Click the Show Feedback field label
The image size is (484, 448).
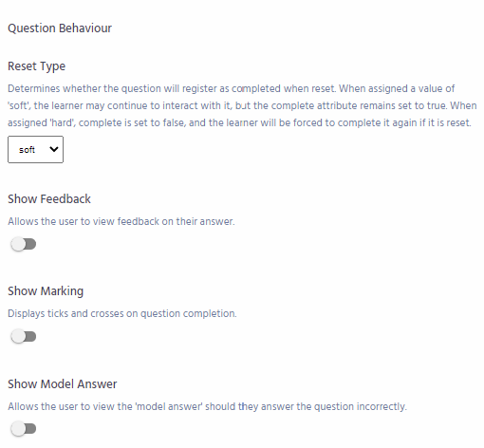click(x=49, y=199)
